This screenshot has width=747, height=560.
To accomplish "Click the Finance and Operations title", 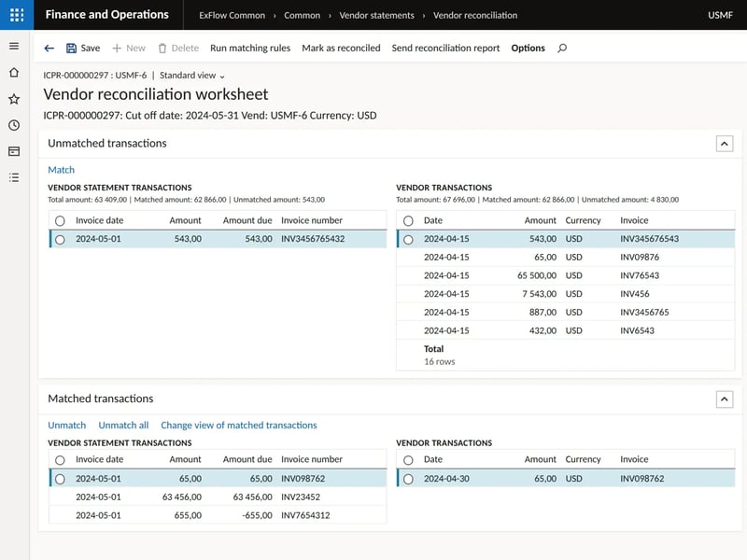I will 107,15.
